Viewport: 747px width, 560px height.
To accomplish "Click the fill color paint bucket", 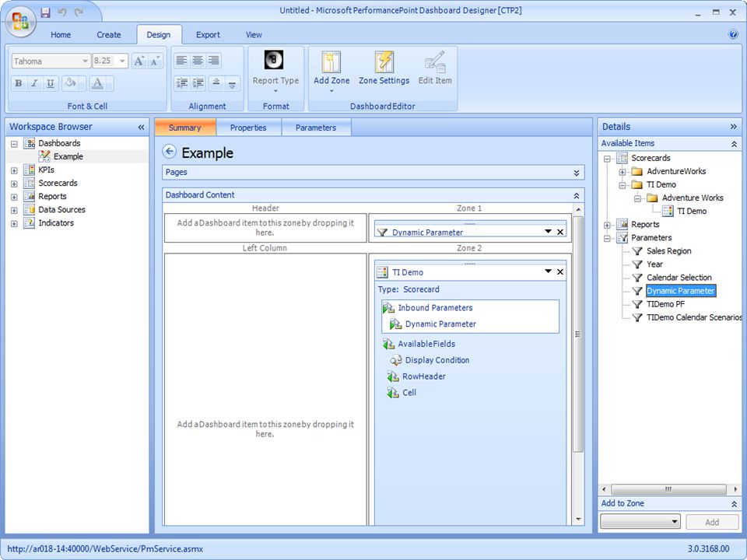I will 70,83.
